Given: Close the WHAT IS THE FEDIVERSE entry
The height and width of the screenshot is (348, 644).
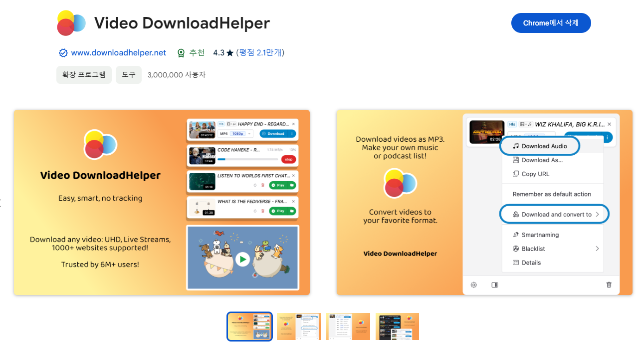Looking at the screenshot, I should (293, 202).
